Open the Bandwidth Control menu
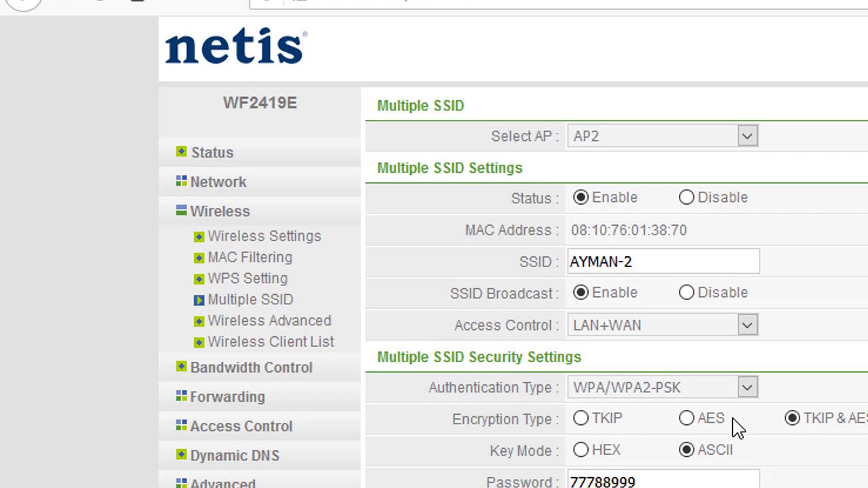 pos(252,367)
